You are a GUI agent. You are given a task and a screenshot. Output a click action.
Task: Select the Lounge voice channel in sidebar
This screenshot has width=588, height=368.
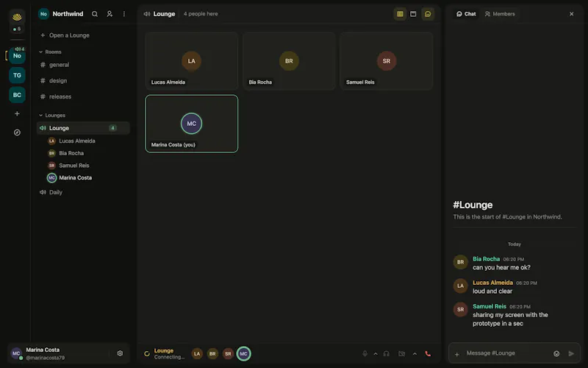pos(83,128)
